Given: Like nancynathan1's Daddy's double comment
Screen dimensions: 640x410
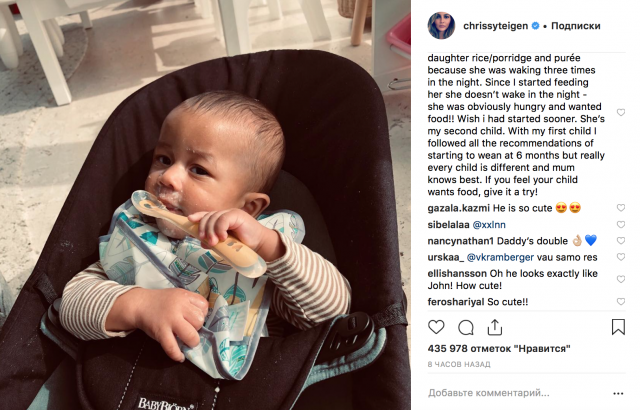Looking at the screenshot, I should click(x=621, y=241).
